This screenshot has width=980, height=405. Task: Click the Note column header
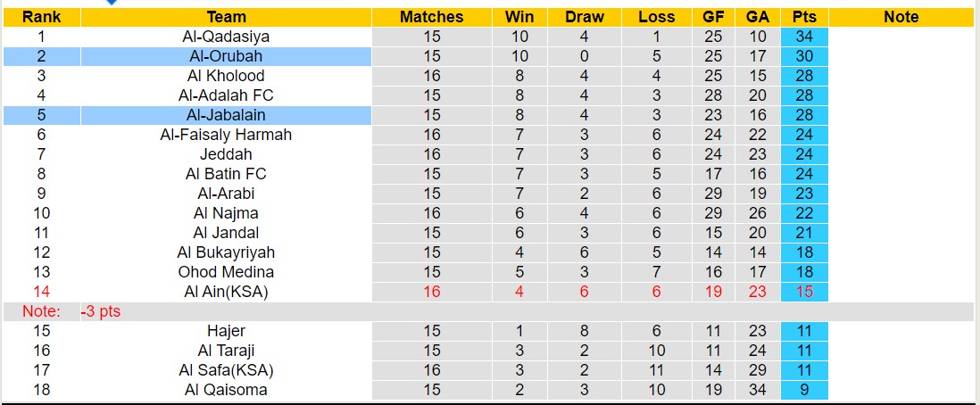901,17
